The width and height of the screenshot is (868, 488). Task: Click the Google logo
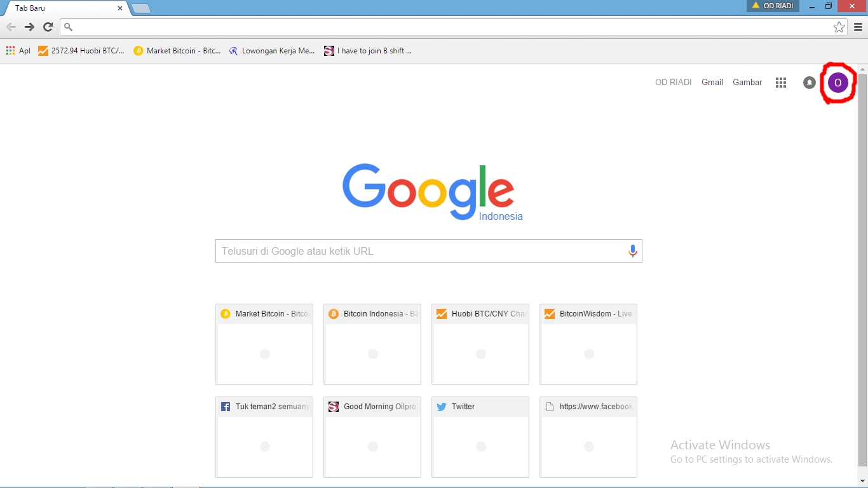pos(428,191)
